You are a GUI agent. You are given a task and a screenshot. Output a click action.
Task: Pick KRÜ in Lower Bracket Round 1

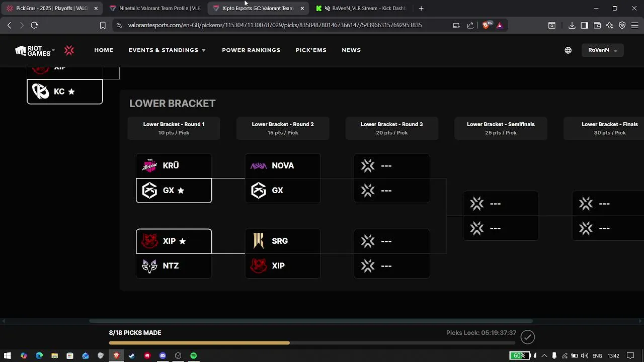tap(174, 165)
